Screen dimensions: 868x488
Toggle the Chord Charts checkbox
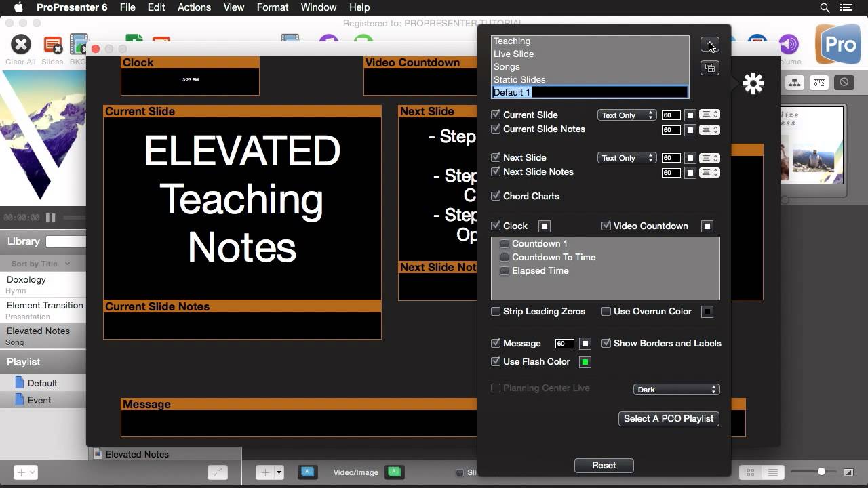coord(496,196)
